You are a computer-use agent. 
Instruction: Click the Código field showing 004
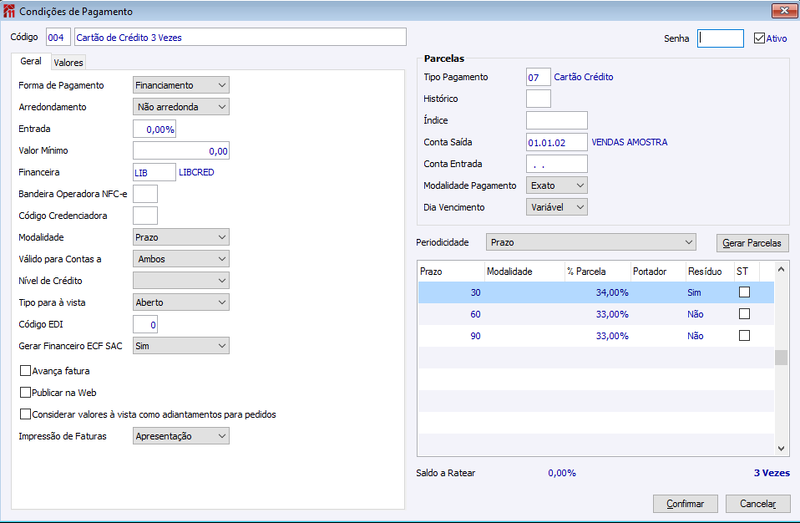(x=58, y=37)
